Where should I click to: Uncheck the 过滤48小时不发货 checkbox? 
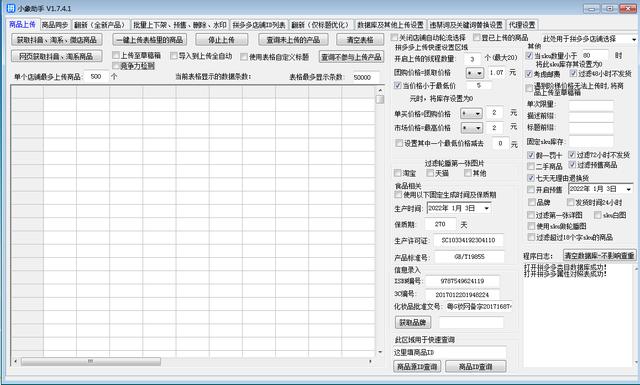pos(573,73)
